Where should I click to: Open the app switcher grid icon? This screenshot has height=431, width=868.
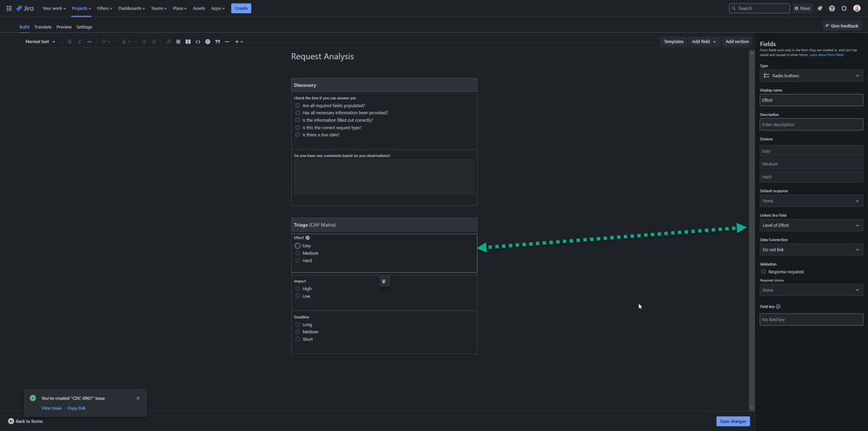pyautogui.click(x=9, y=9)
